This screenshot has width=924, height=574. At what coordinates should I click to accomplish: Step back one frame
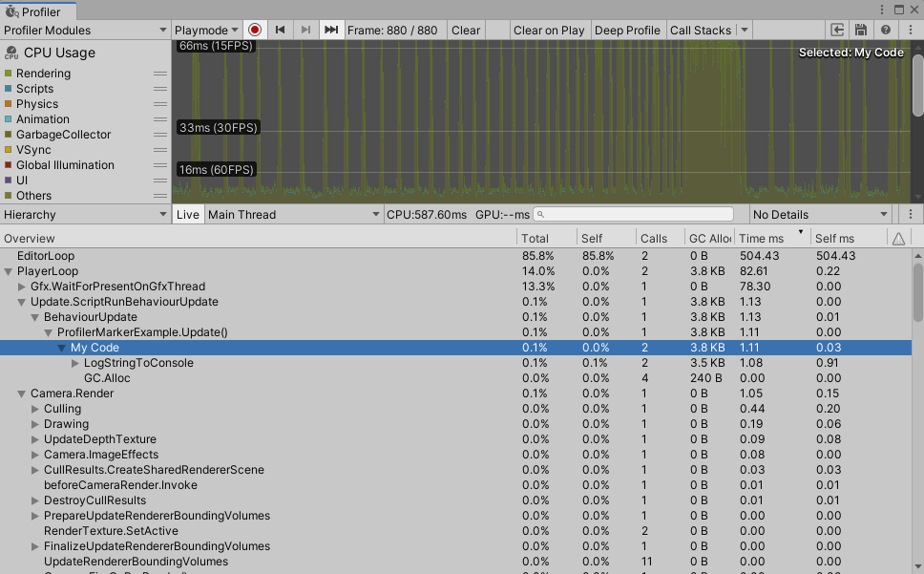280,30
